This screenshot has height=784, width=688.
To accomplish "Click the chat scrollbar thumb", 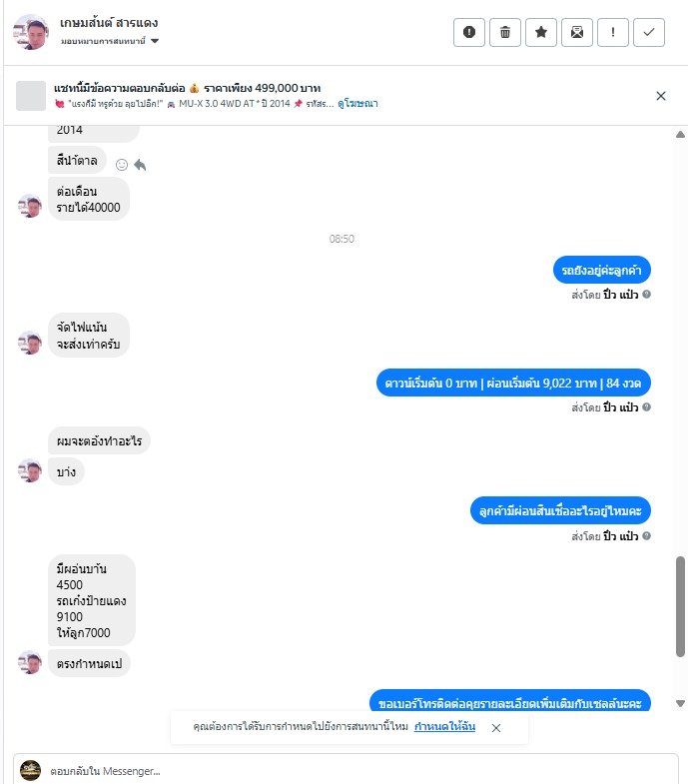I will click(680, 606).
